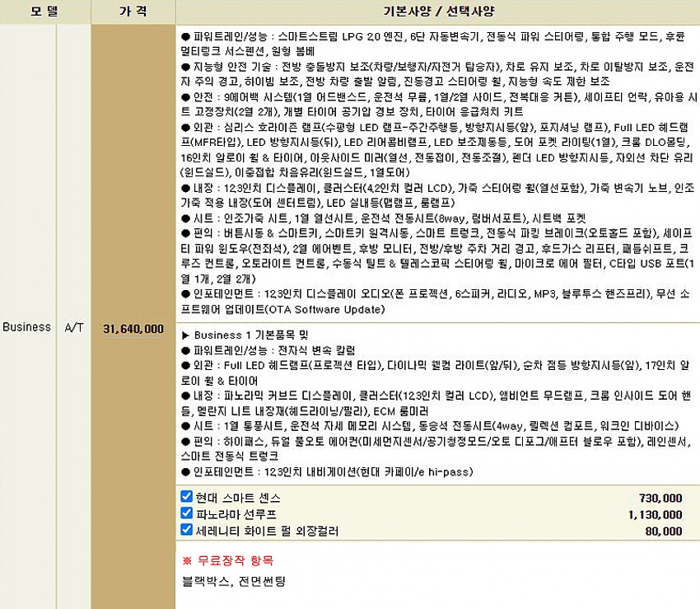Click the 가 격 column header
Viewport: 700px width, 609px height.
(x=133, y=12)
